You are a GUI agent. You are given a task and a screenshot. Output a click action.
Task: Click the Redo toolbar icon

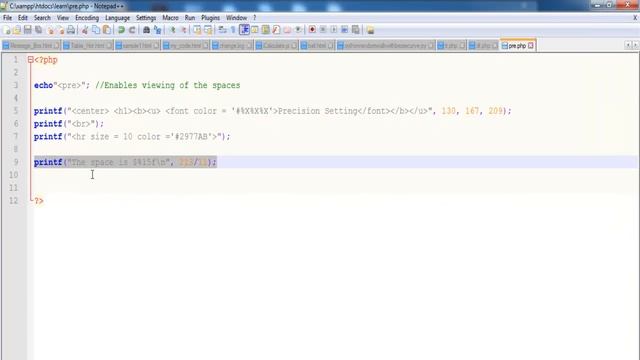click(x=132, y=30)
